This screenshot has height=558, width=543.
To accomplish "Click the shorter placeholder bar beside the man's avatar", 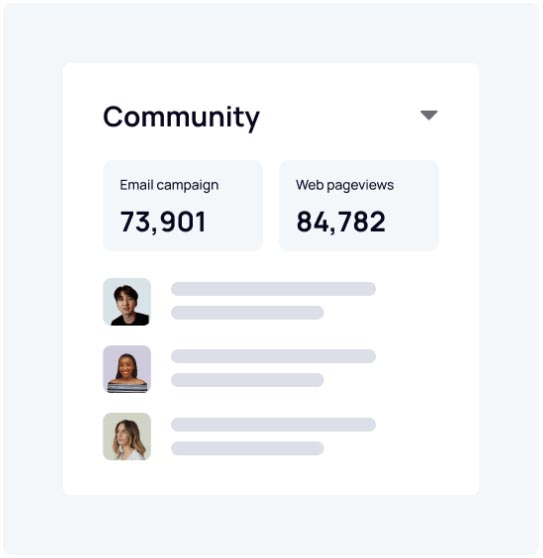I will tap(247, 312).
